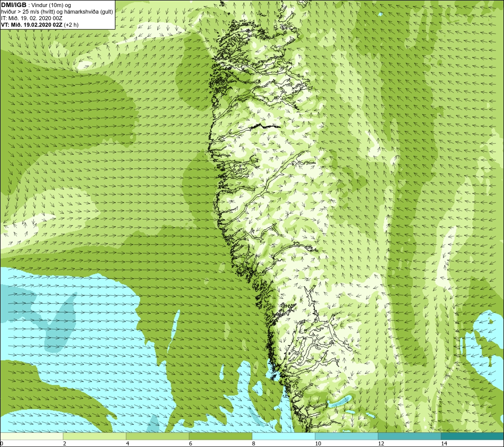
Task: Select the light green 2–4 legend swatch
Action: click(x=95, y=436)
